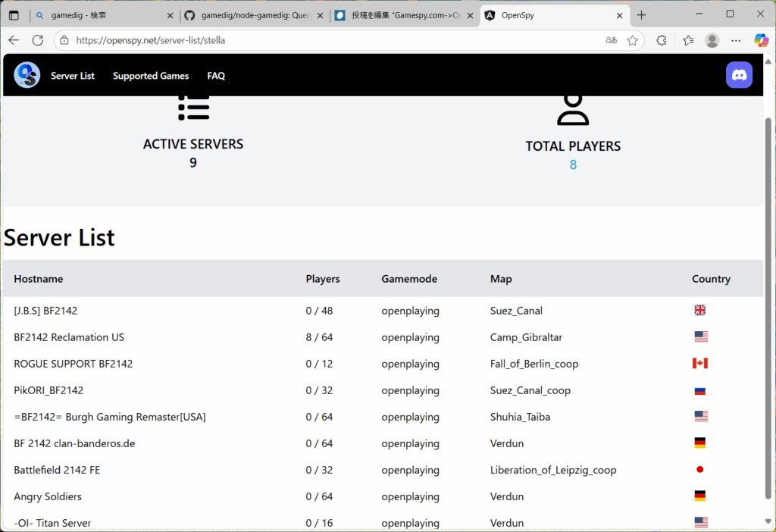Click the scrollbar up arrow
Viewport: 776px width, 532px height.
coord(768,61)
